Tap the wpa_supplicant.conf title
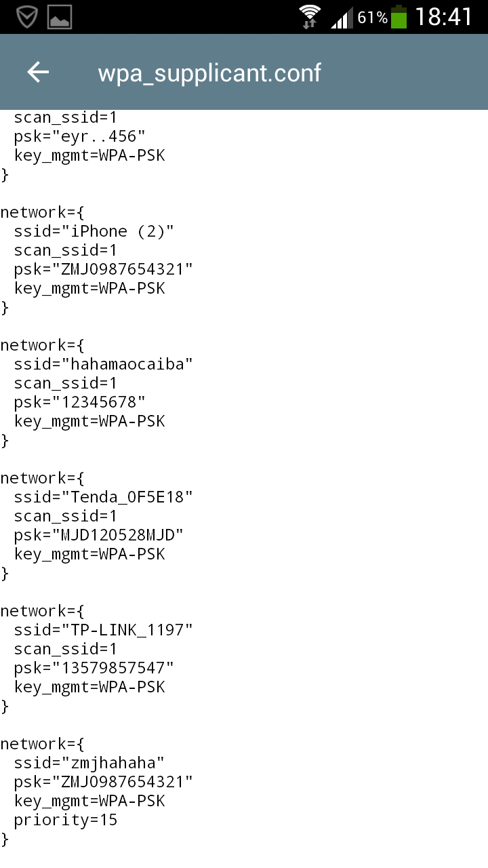The height and width of the screenshot is (868, 488). pyautogui.click(x=209, y=73)
